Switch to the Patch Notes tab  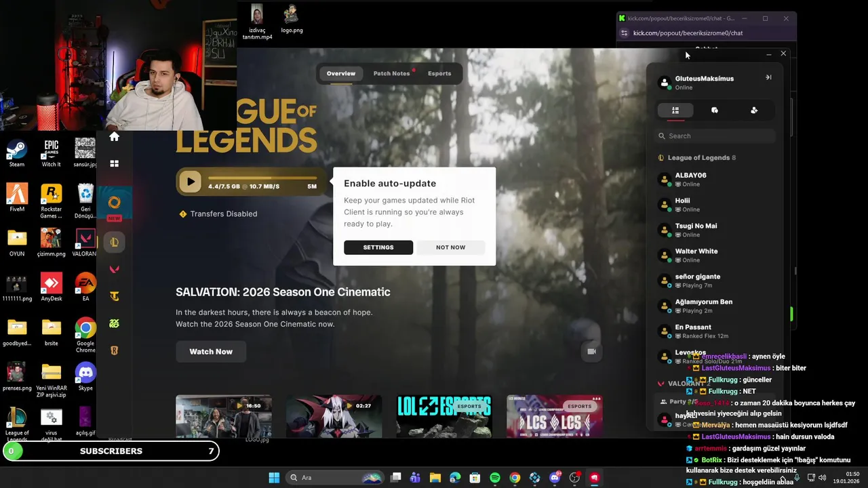click(391, 73)
